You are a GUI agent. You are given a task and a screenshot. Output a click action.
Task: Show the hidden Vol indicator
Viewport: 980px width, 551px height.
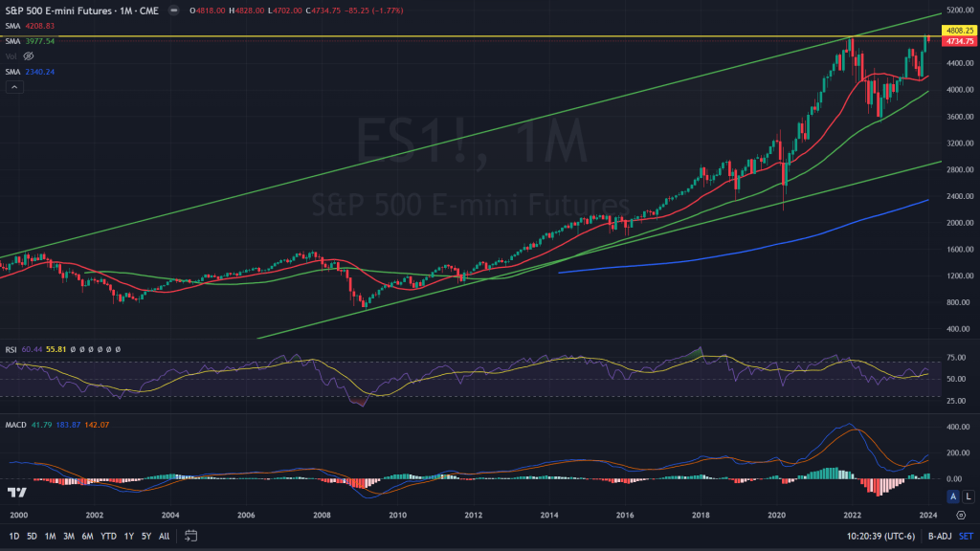(x=28, y=56)
